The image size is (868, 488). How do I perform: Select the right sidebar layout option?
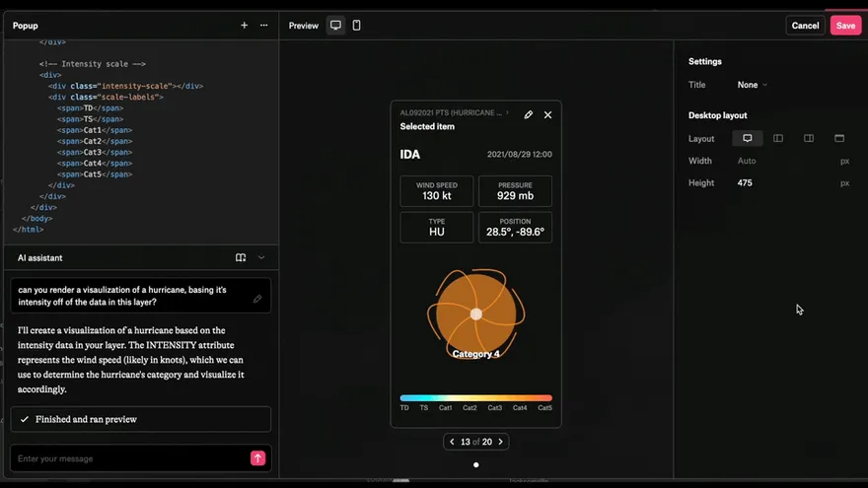(809, 138)
